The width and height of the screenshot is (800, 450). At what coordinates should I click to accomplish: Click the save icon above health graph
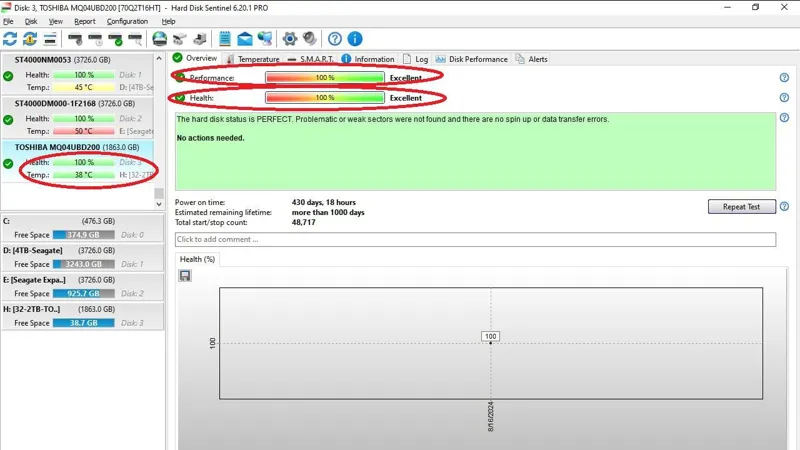point(185,275)
